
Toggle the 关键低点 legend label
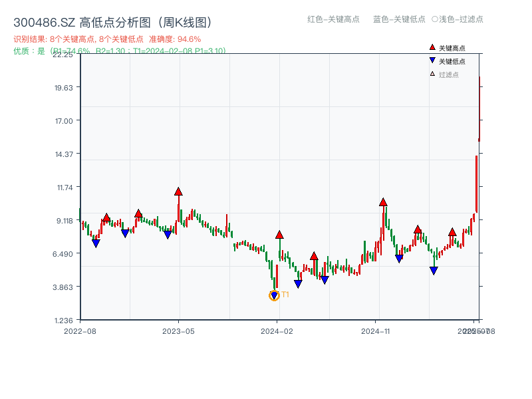(452, 61)
